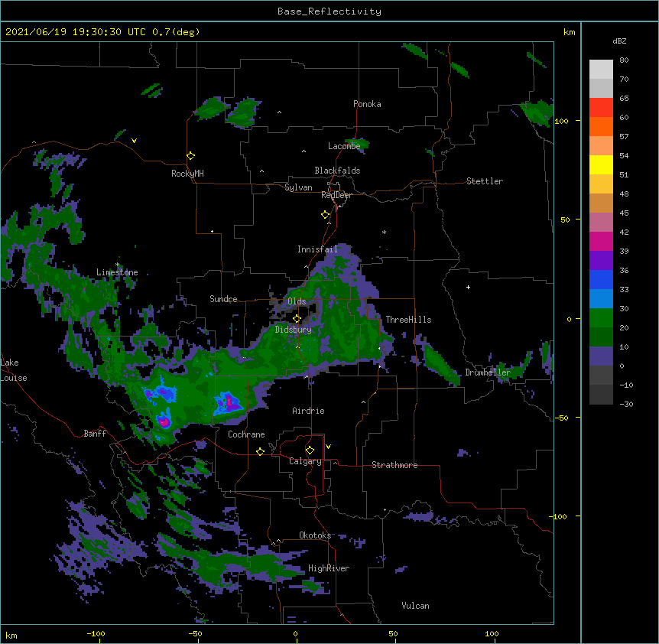This screenshot has width=659, height=644.
Task: Click the ThreeHills label
Action: [x=408, y=320]
